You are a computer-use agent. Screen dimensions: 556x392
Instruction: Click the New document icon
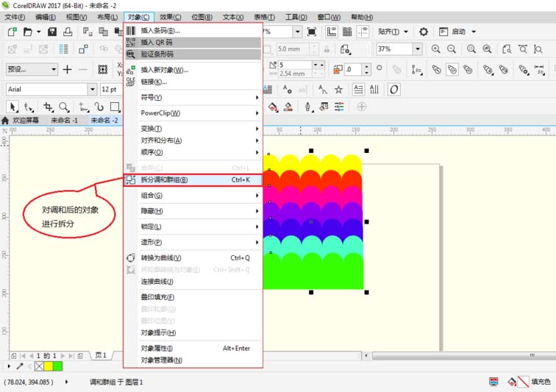click(12, 32)
